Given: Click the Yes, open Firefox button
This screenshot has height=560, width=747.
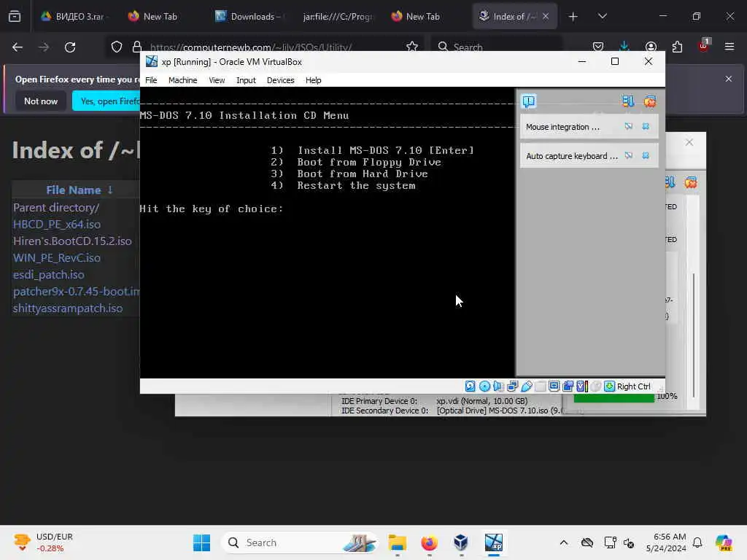Looking at the screenshot, I should [x=107, y=101].
